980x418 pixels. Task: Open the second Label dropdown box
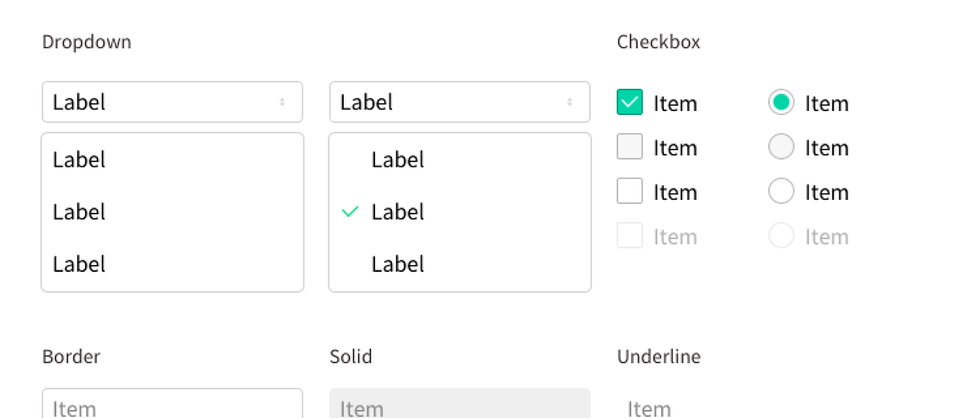[x=459, y=102]
